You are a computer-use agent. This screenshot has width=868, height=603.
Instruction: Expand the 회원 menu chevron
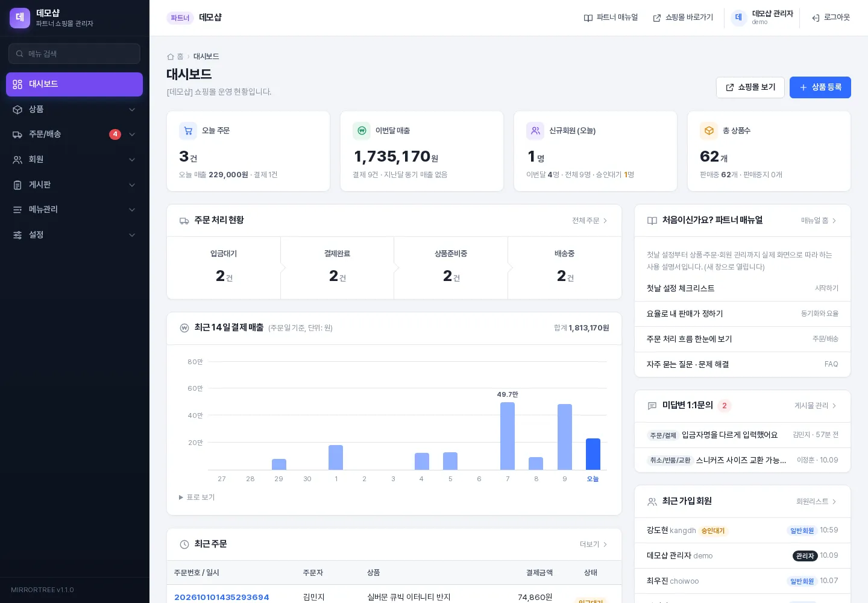tap(132, 160)
